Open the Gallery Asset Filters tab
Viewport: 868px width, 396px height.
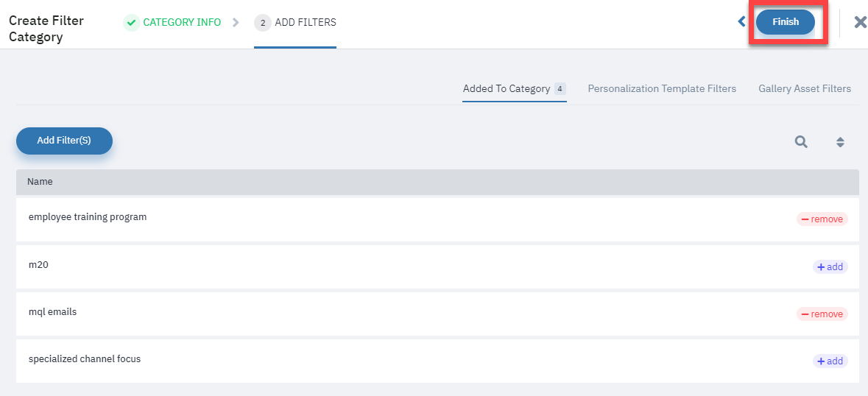click(805, 88)
